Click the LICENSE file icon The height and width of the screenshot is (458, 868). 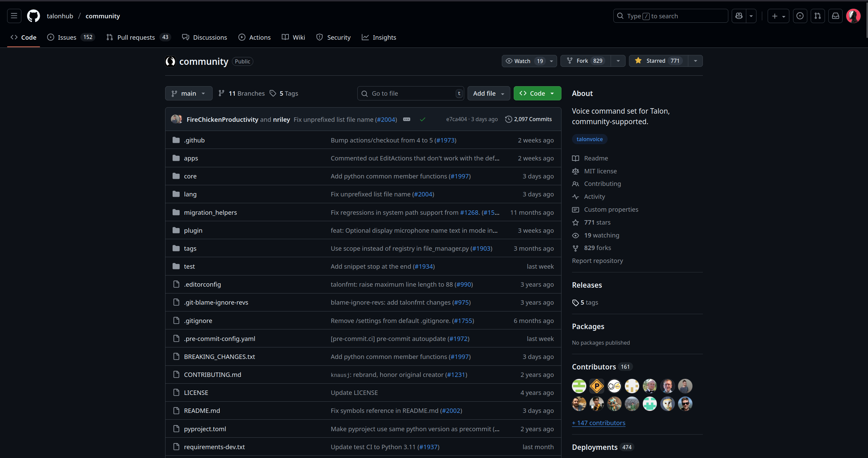click(176, 393)
